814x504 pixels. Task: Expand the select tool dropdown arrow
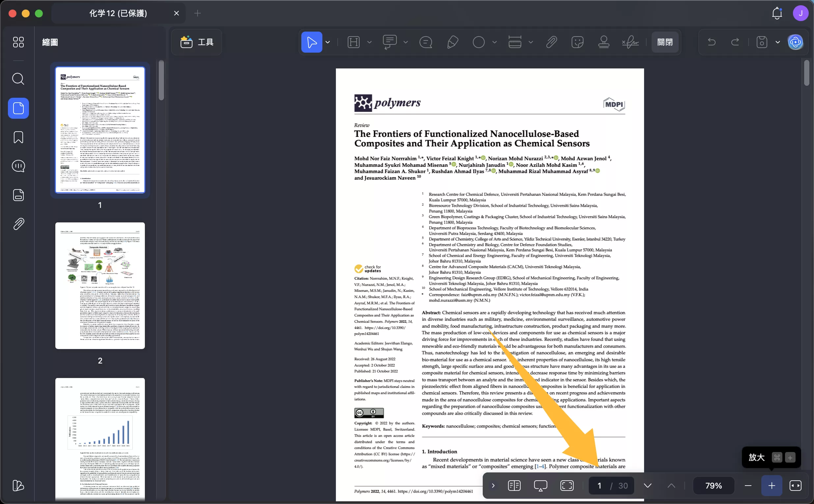click(328, 42)
